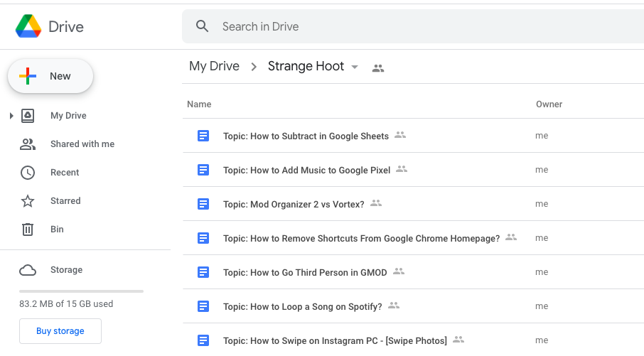The image size is (644, 356).
Task: Click the doc icon for Third Person in GMOD
Action: pos(203,272)
